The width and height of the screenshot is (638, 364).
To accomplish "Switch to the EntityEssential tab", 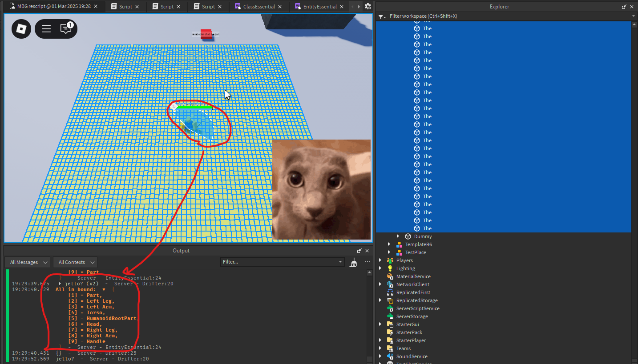I will click(319, 6).
